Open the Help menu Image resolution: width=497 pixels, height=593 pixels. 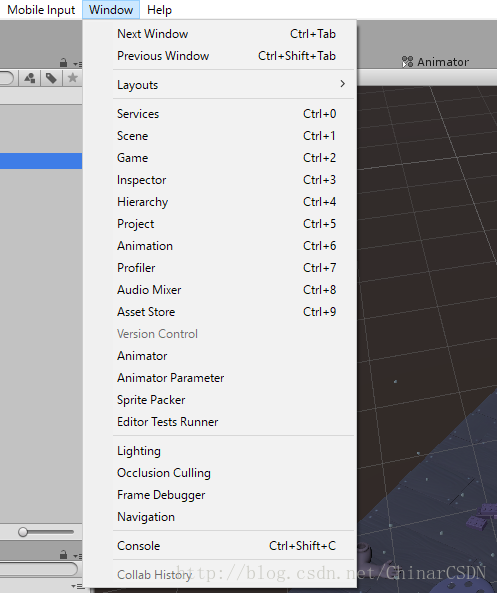tap(159, 10)
